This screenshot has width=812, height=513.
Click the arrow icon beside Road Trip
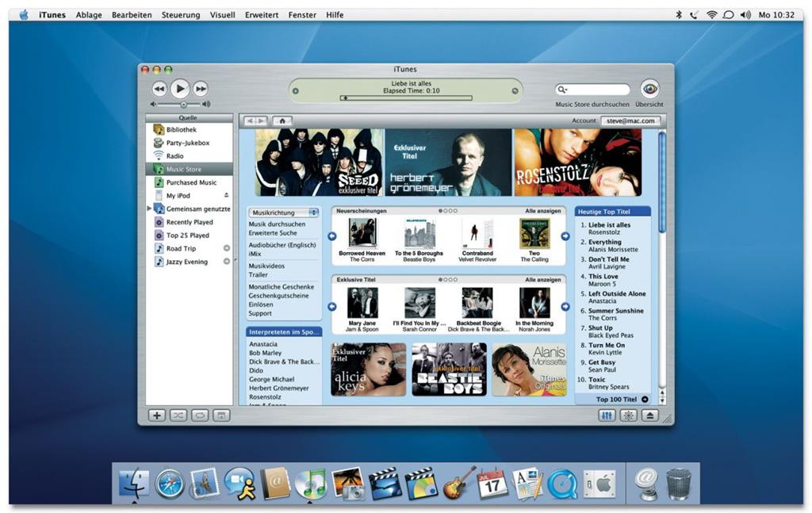pos(226,248)
